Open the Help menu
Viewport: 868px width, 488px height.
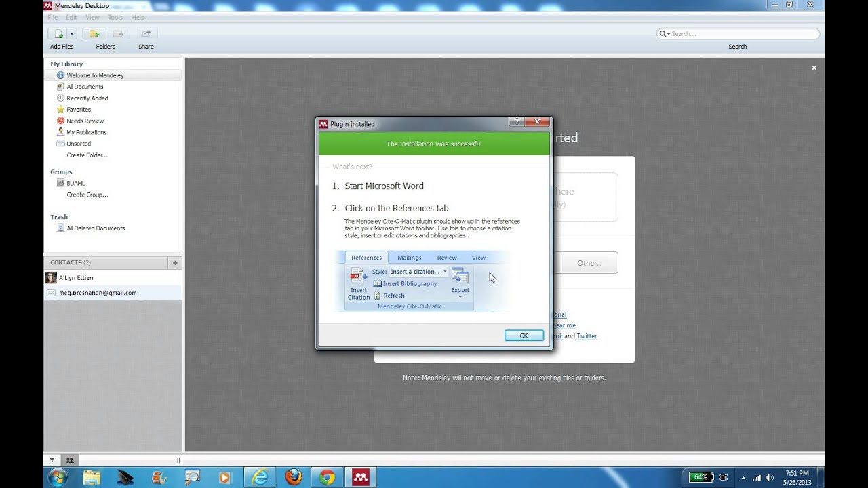click(138, 17)
